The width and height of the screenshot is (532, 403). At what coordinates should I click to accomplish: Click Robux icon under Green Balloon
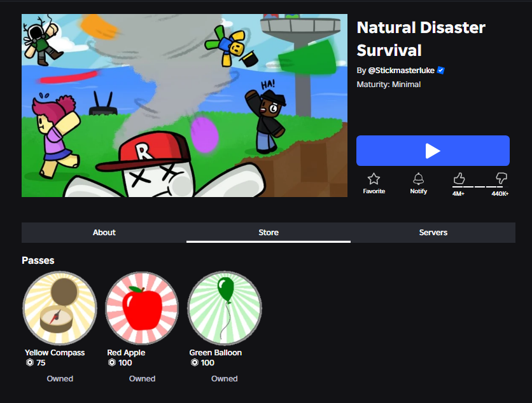point(195,363)
